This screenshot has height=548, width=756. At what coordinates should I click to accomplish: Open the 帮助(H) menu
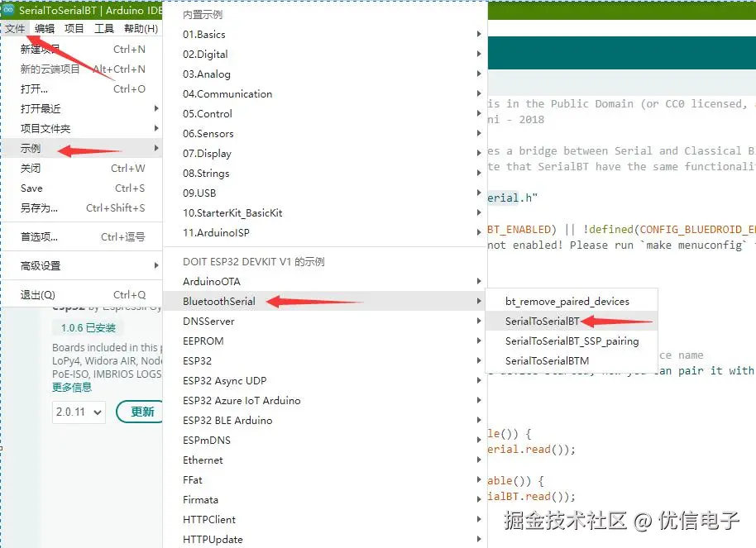pos(141,28)
